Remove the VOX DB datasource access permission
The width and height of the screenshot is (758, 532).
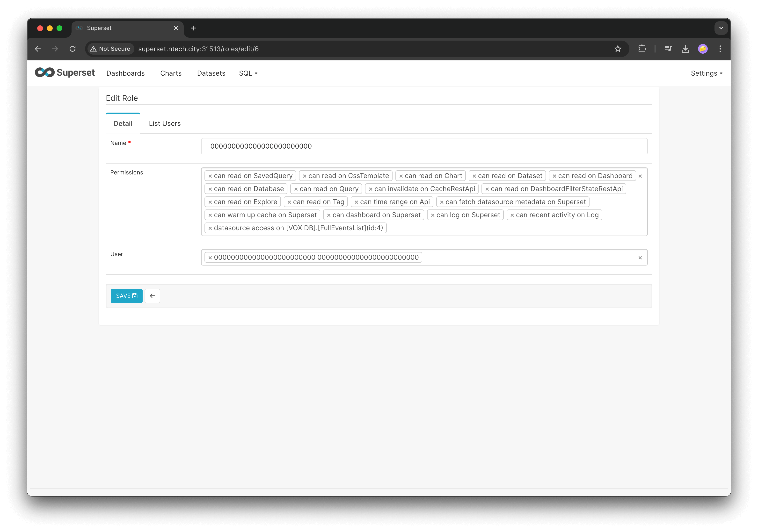[210, 228]
